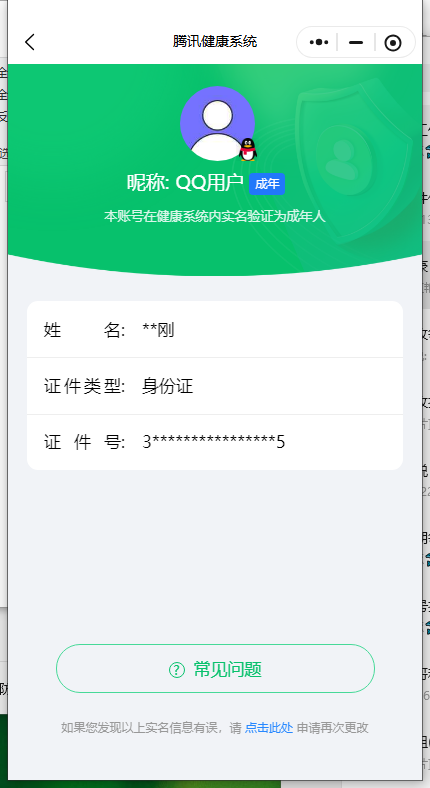This screenshot has height=788, width=430.
Task: Click the 姓名 field label
Action: click(84, 331)
